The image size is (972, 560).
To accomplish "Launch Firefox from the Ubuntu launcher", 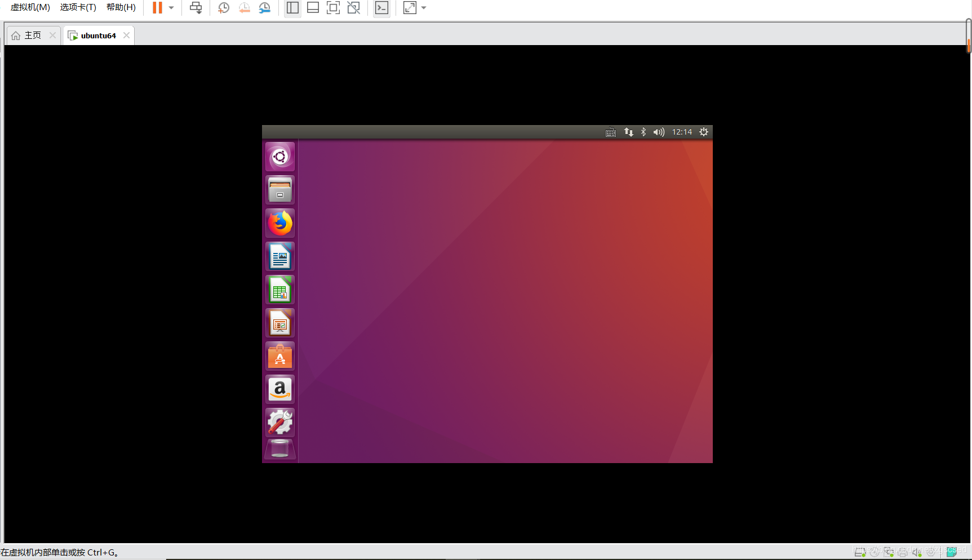I will (x=280, y=223).
